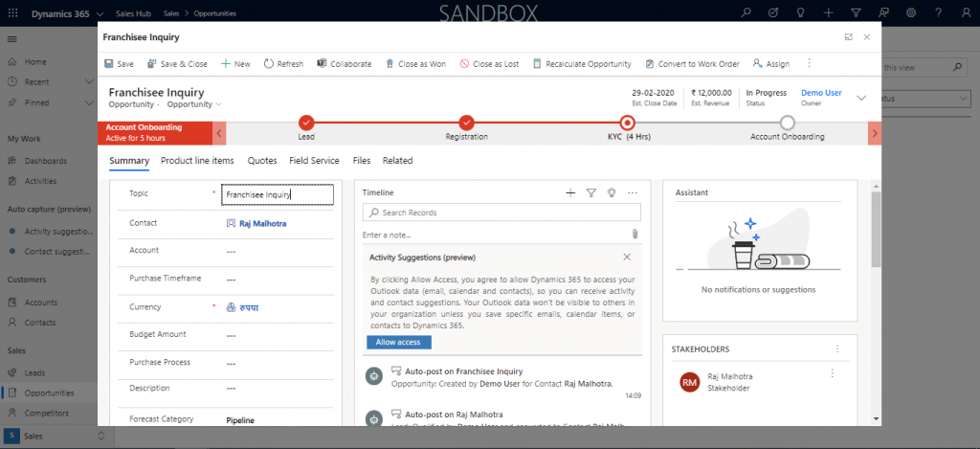
Task: Select the Lead process stage
Action: [x=306, y=123]
